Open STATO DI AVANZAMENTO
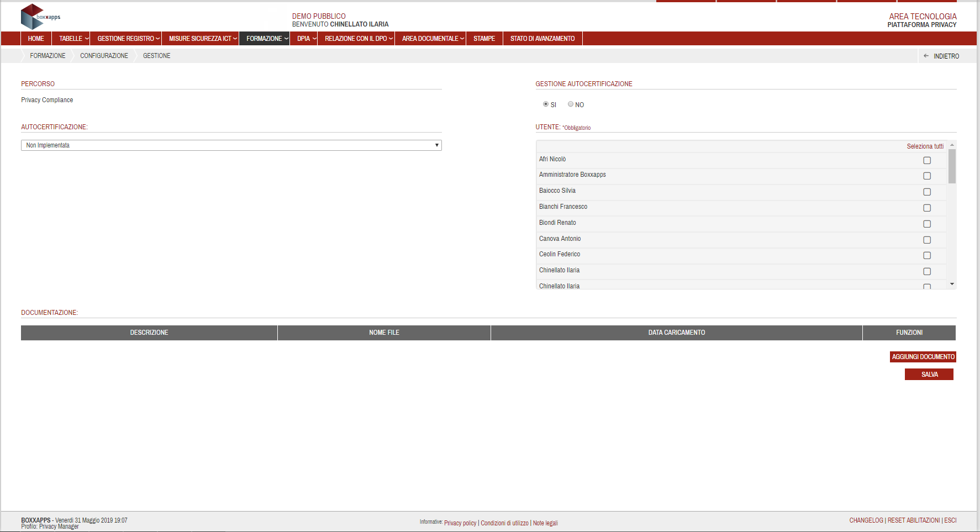 click(x=542, y=39)
